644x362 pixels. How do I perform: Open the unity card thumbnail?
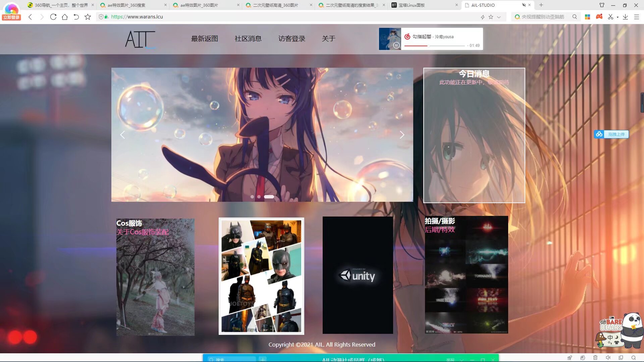click(358, 275)
